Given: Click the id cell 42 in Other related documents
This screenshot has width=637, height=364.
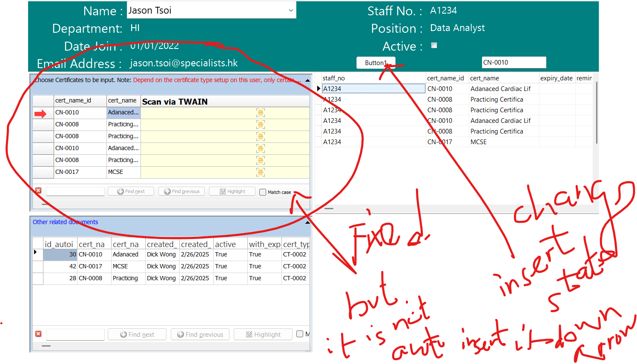Looking at the screenshot, I should coord(60,267).
